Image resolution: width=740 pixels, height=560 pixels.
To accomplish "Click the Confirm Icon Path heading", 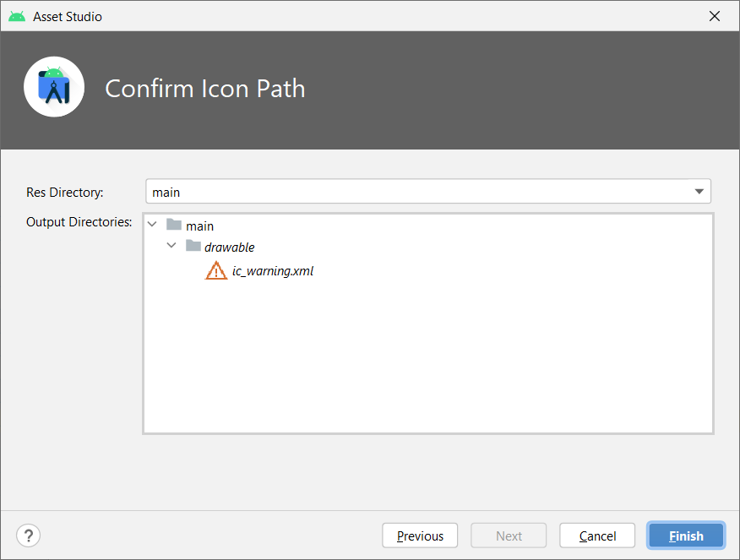I will point(204,89).
